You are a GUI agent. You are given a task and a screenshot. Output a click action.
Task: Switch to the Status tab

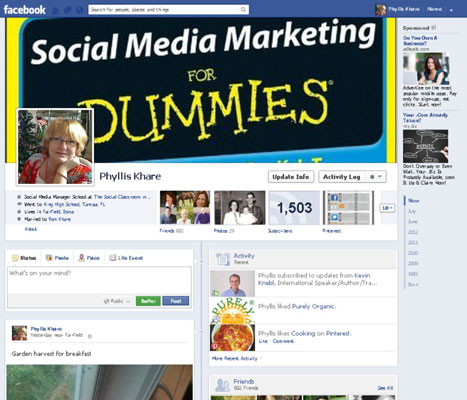[24, 258]
